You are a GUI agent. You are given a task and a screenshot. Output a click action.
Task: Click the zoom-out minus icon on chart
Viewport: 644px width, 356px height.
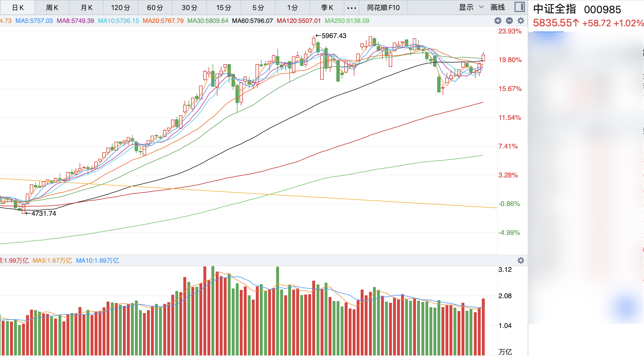click(509, 21)
